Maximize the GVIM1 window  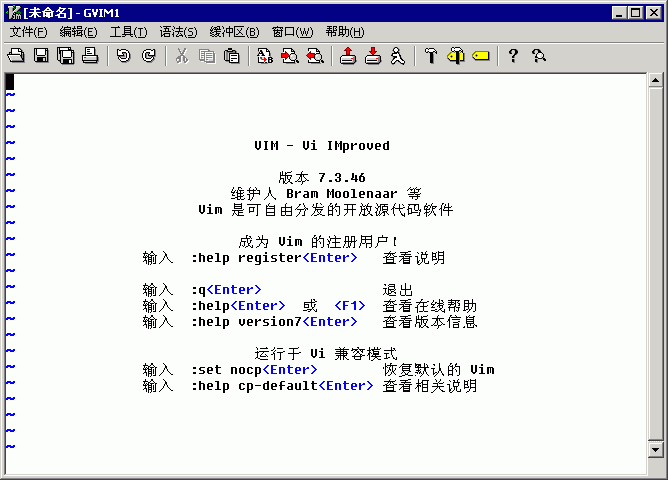pyautogui.click(x=635, y=13)
